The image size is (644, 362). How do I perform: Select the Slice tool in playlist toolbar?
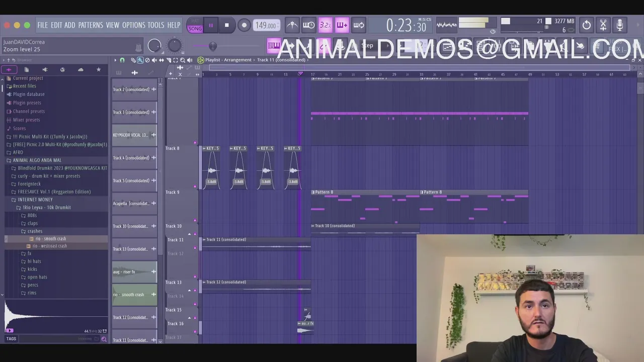tap(169, 60)
